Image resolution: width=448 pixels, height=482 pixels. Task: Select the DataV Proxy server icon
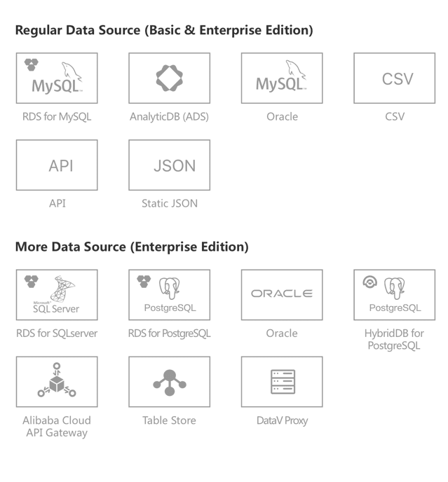[x=282, y=382]
